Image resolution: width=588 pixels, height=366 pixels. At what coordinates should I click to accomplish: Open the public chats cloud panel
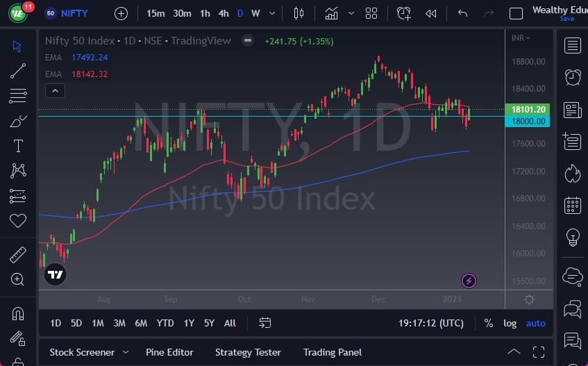(573, 276)
